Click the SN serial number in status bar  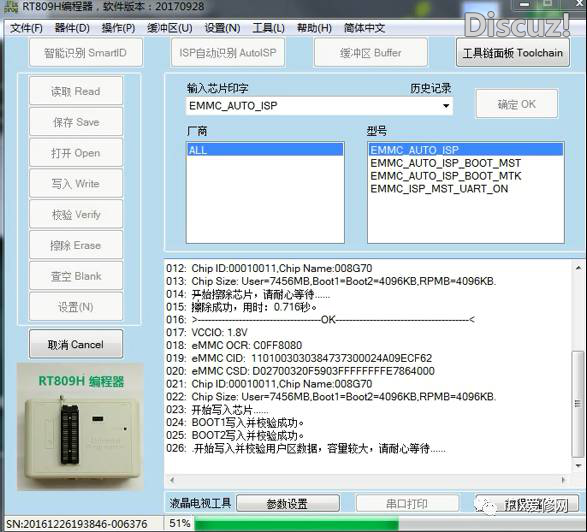pos(76,524)
